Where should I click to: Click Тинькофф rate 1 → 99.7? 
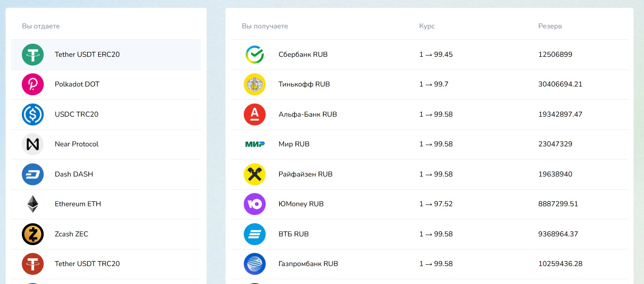[x=434, y=84]
